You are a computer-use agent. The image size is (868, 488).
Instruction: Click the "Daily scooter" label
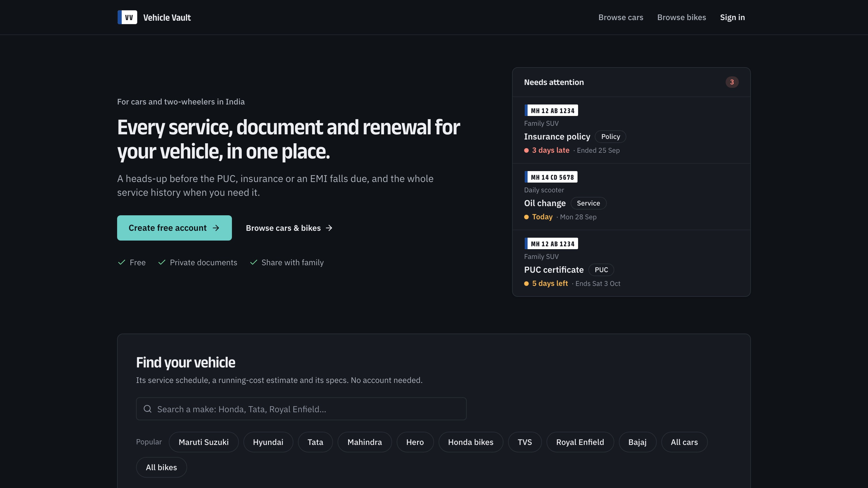(x=544, y=190)
